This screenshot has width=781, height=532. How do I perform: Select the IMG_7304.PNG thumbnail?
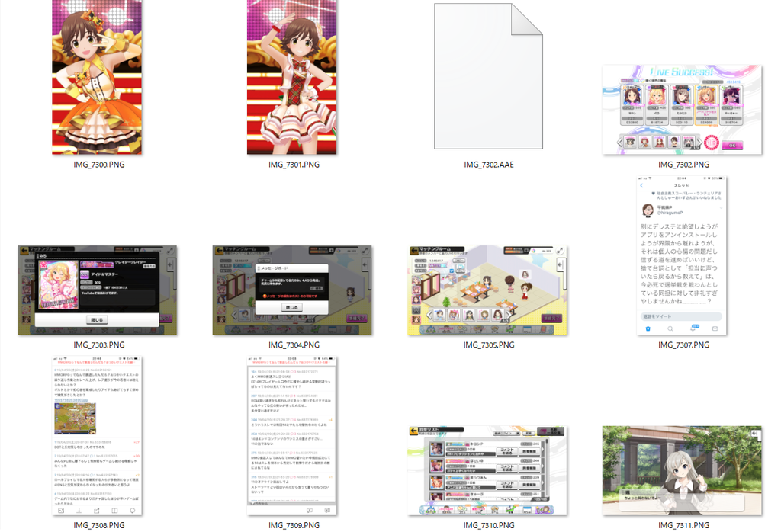(x=292, y=290)
